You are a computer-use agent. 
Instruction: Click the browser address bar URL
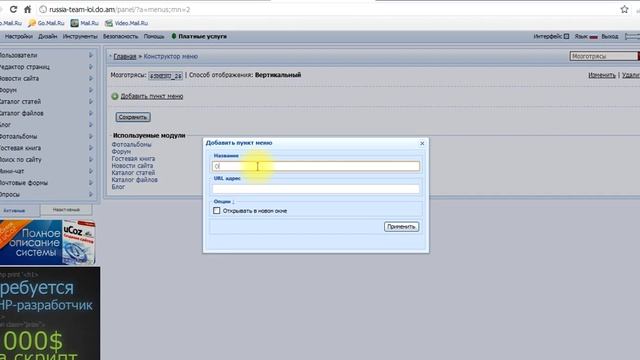[x=120, y=9]
